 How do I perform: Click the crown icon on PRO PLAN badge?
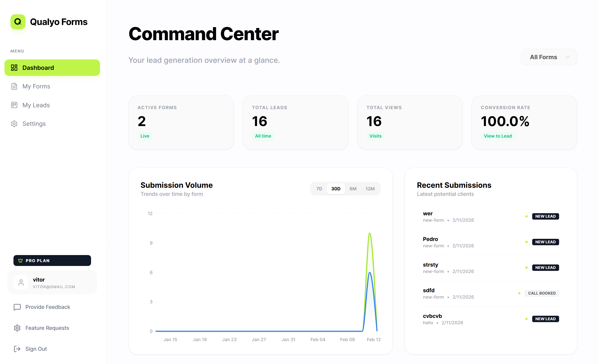[20, 260]
